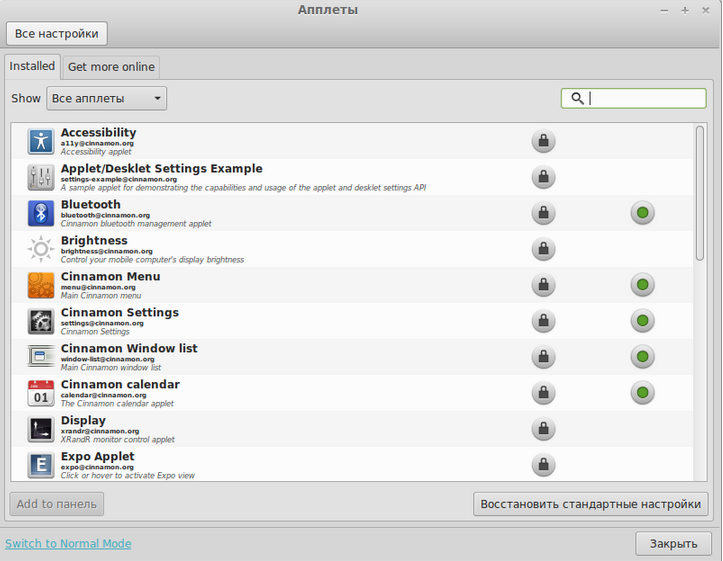Click green active indicator for Bluetooth

coord(642,213)
